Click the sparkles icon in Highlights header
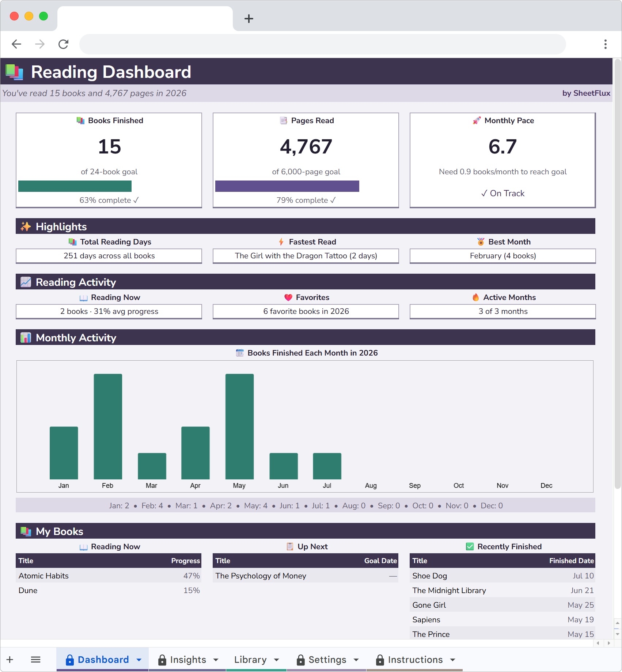622x672 pixels. click(x=26, y=226)
